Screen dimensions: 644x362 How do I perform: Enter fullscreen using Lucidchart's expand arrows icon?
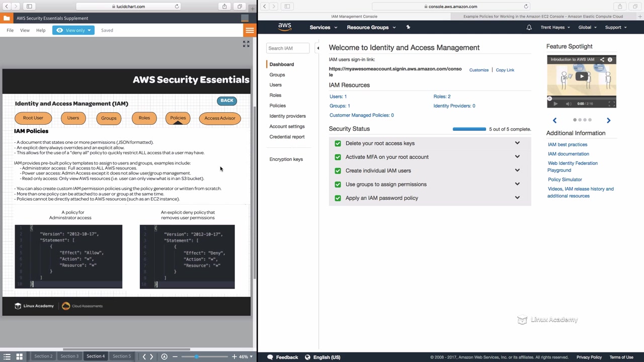(246, 44)
